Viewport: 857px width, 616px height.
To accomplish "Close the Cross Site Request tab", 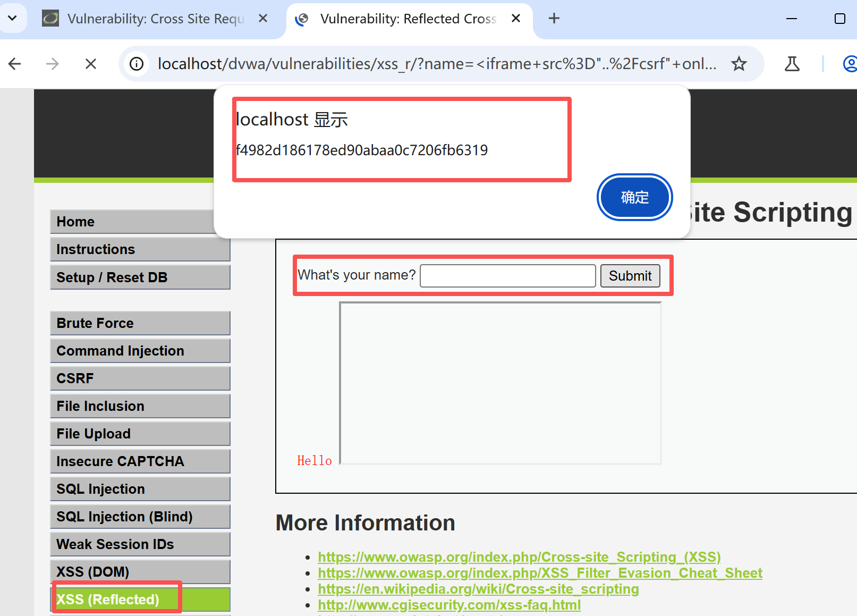I will (262, 19).
